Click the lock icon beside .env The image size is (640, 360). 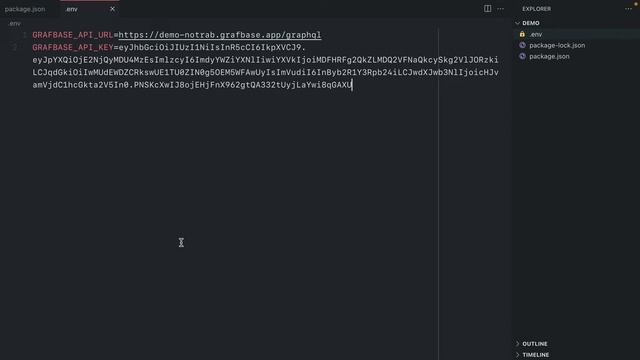click(522, 34)
